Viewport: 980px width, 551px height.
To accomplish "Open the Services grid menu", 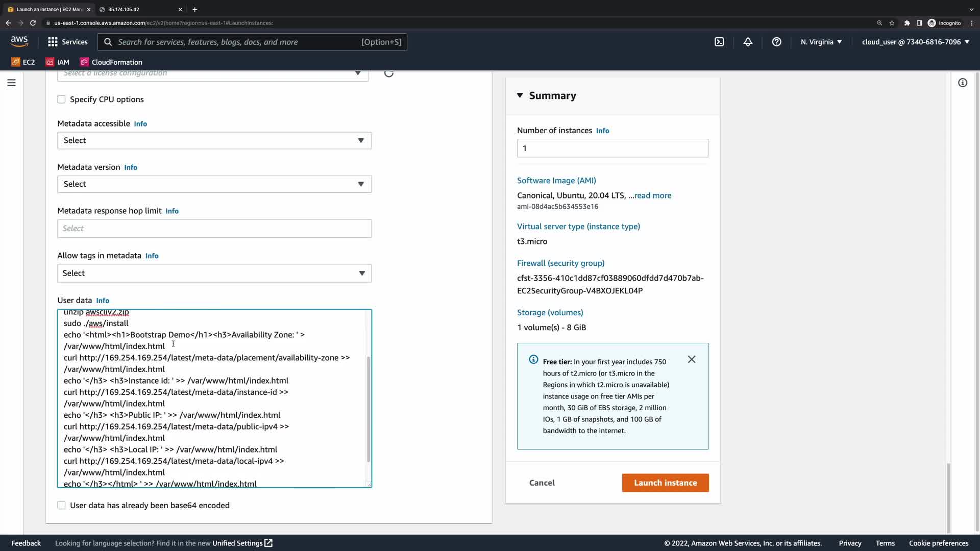I will pyautogui.click(x=67, y=42).
